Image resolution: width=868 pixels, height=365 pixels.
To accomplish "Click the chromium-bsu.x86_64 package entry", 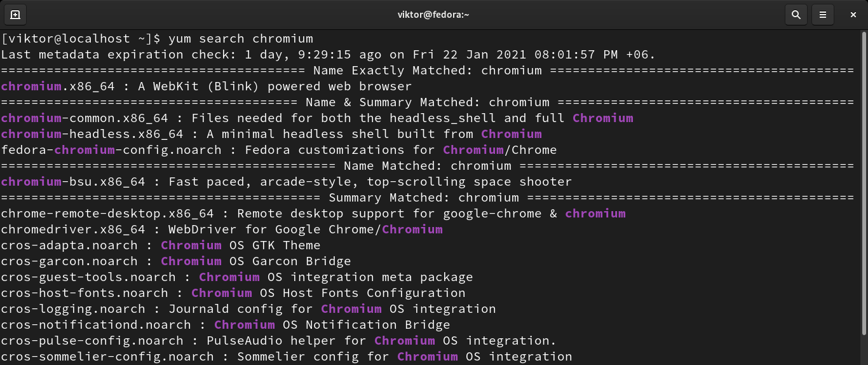I will point(73,182).
